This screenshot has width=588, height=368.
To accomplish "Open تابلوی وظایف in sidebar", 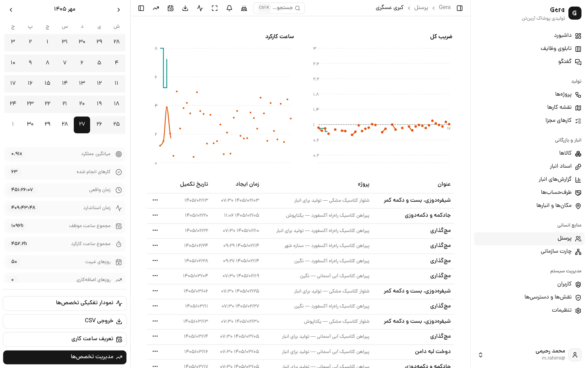I will coord(561,49).
